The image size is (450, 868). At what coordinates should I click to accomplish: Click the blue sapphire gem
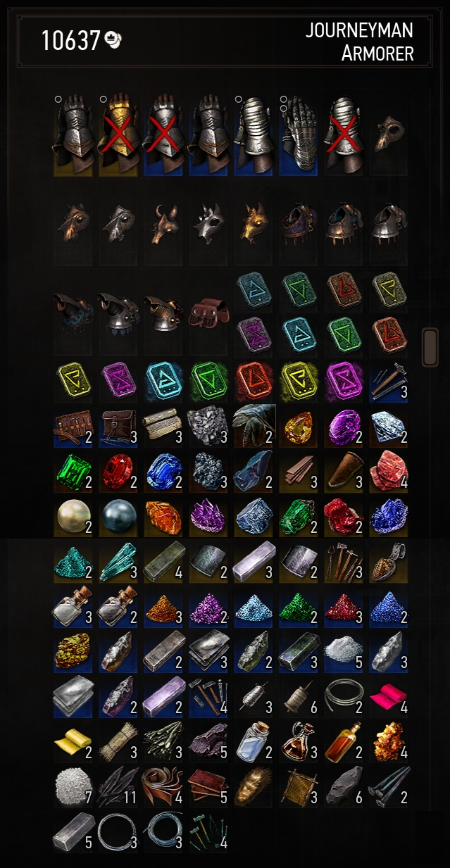tap(163, 472)
